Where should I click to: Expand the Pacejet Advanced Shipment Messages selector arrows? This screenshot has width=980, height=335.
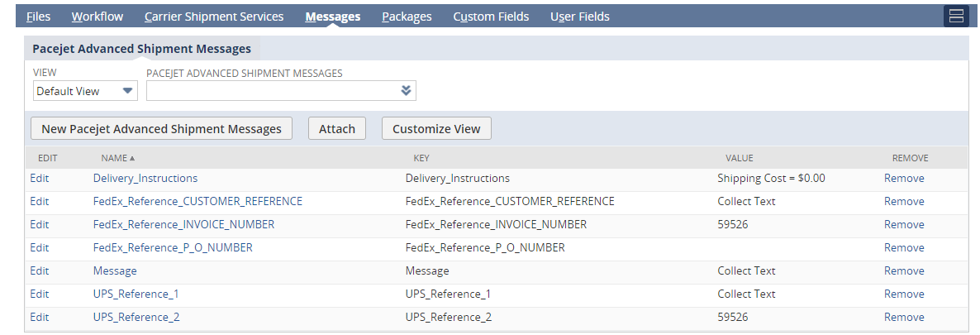(x=406, y=91)
